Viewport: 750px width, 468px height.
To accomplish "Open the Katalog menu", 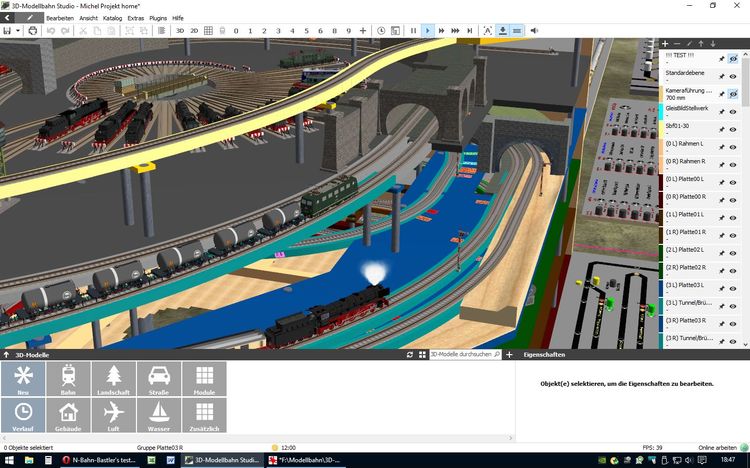I will [113, 18].
